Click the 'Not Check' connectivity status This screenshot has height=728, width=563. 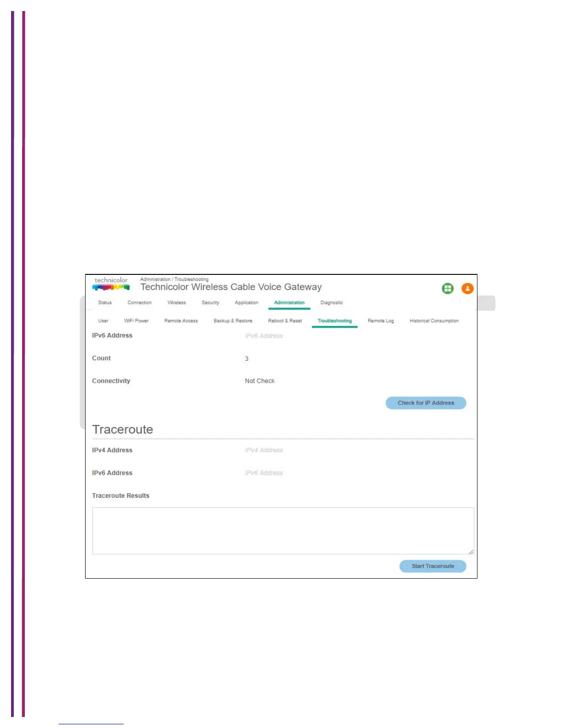pyautogui.click(x=260, y=381)
